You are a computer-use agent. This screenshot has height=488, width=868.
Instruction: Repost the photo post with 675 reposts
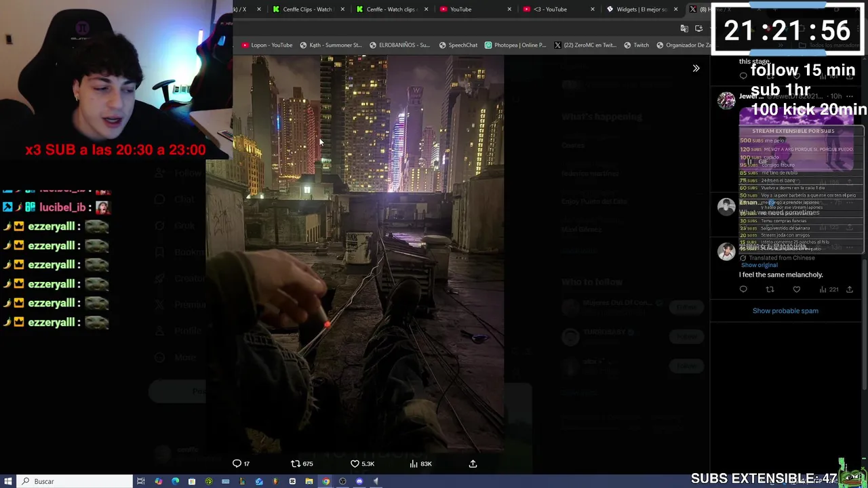[x=302, y=464]
